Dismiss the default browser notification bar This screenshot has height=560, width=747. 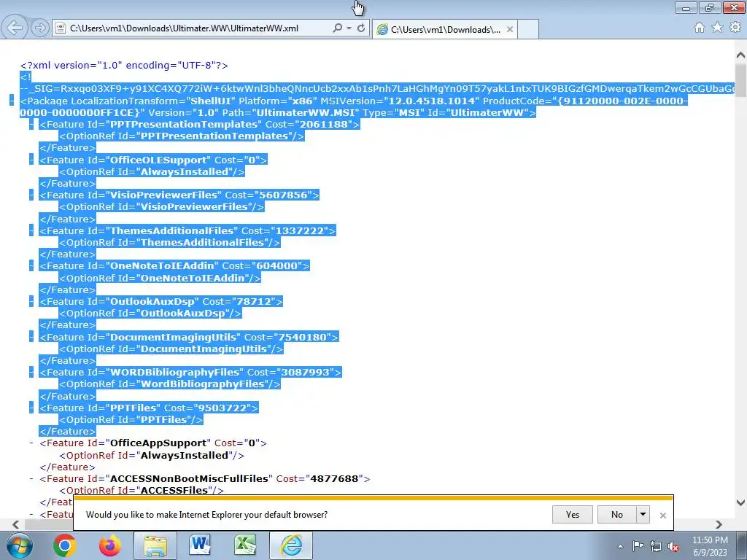pyautogui.click(x=662, y=516)
